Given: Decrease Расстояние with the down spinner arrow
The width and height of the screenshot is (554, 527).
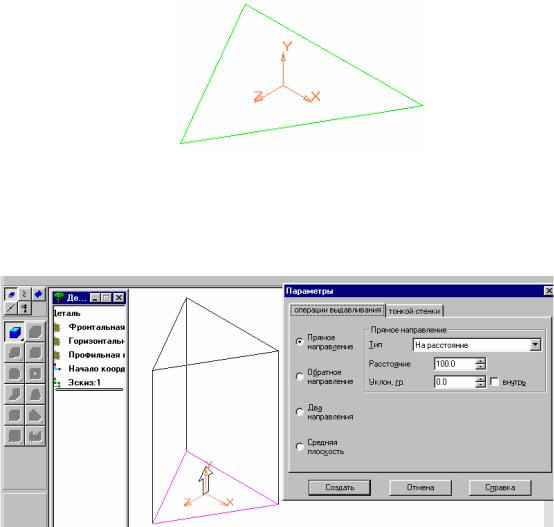Looking at the screenshot, I should [x=481, y=367].
